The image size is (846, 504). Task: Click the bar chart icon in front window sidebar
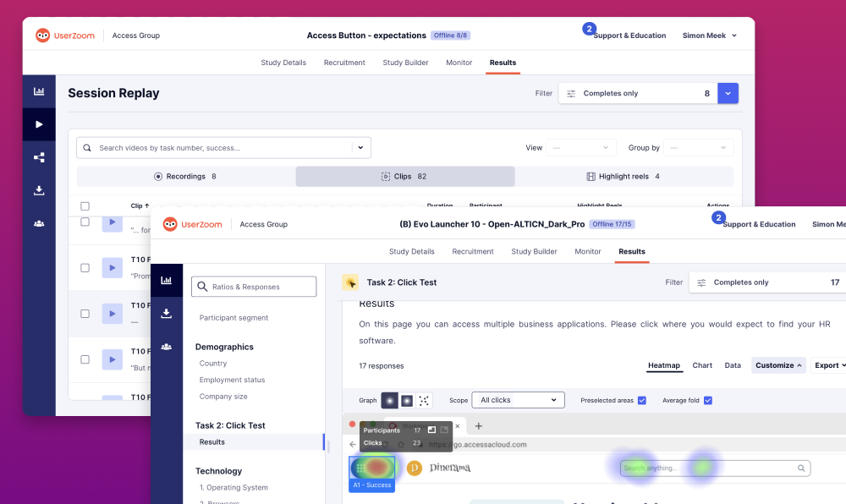pyautogui.click(x=167, y=280)
